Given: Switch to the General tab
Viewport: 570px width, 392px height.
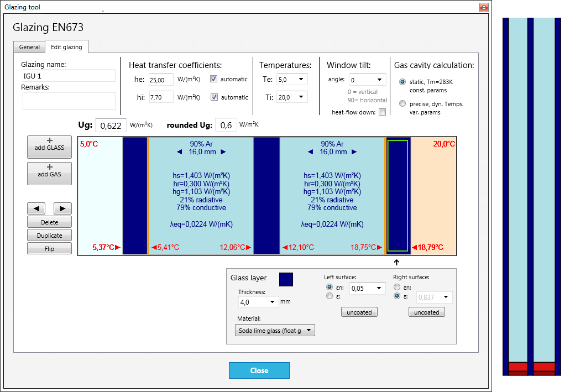Looking at the screenshot, I should 29,47.
